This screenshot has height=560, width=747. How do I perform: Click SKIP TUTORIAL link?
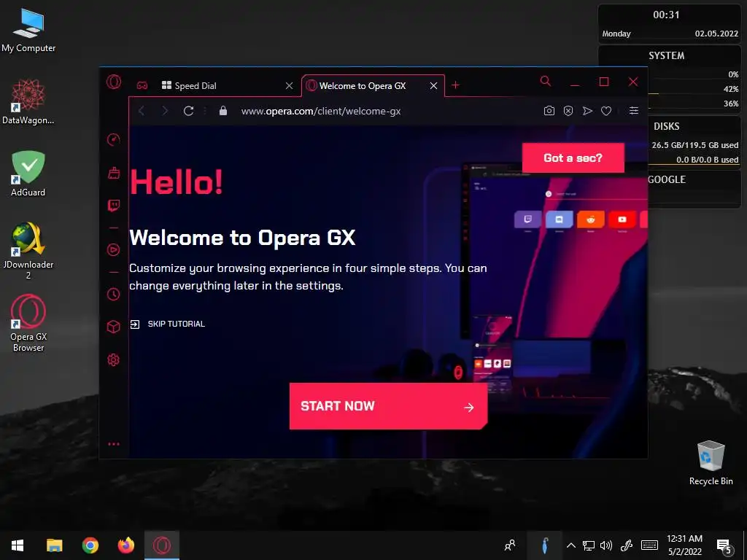point(168,324)
